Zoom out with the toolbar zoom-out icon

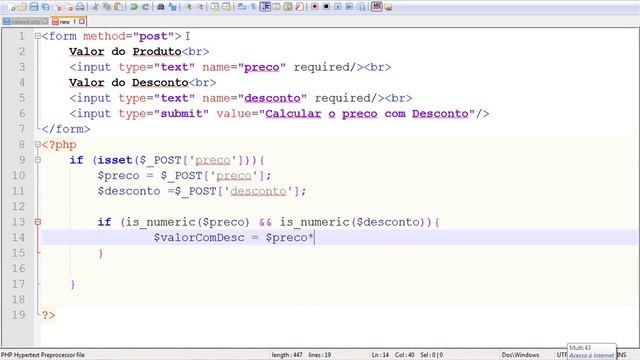[x=200, y=7]
